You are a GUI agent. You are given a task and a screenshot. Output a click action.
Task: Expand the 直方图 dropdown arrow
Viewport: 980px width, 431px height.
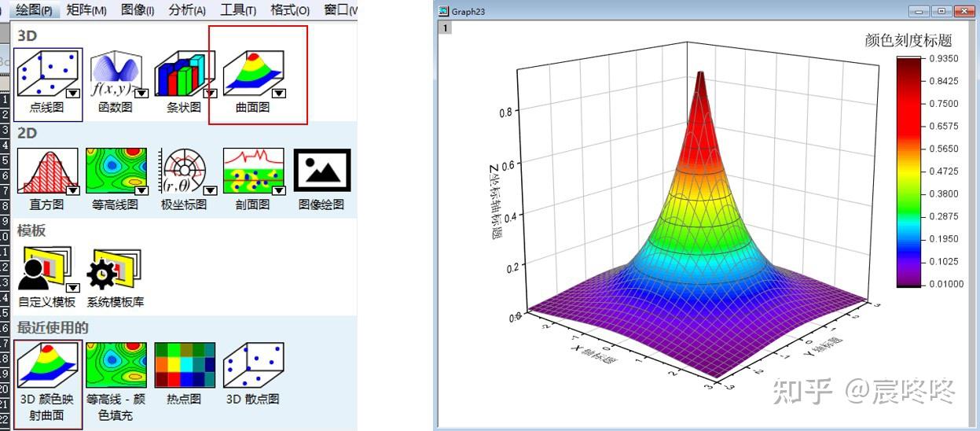[x=73, y=190]
